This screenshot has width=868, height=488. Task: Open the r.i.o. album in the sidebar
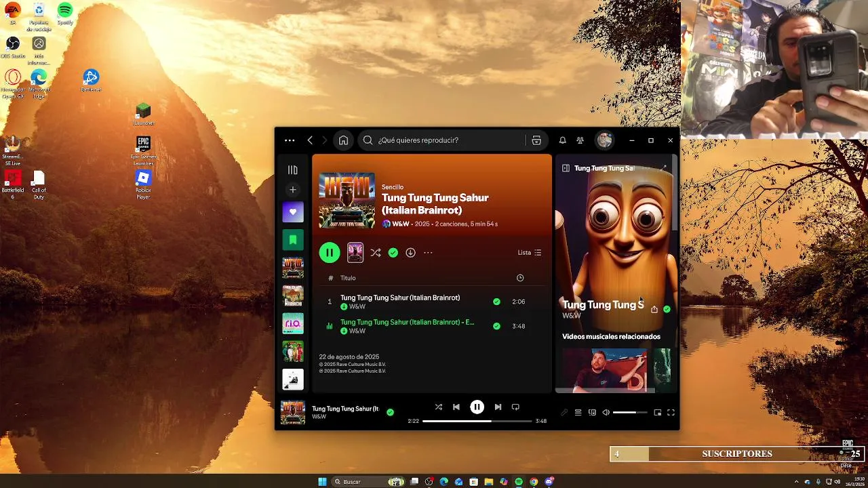pyautogui.click(x=293, y=323)
